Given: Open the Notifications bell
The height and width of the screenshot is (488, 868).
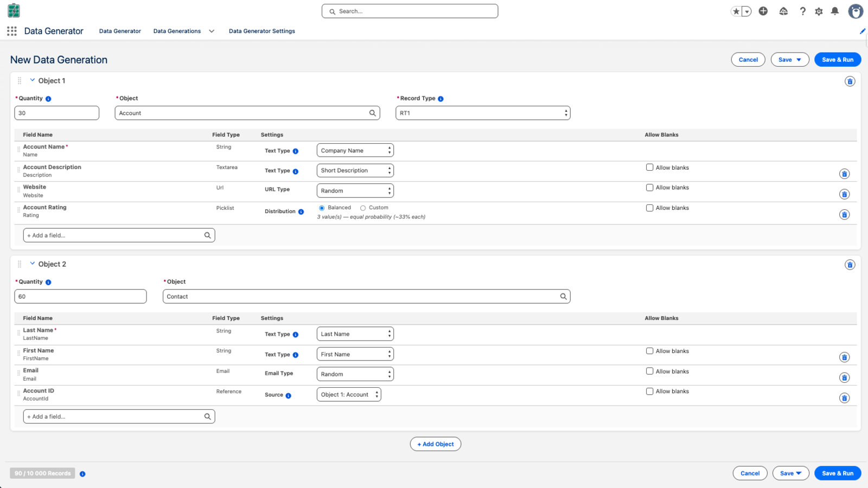Looking at the screenshot, I should (835, 11).
